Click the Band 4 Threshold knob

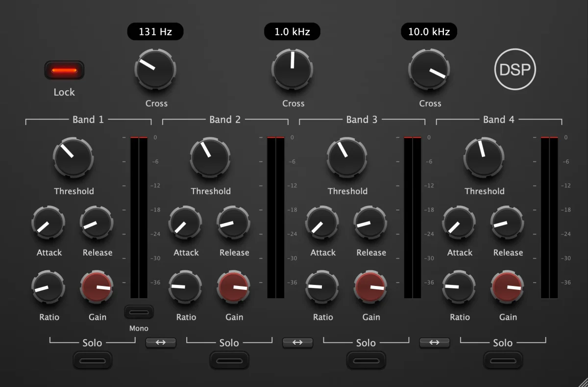point(484,158)
